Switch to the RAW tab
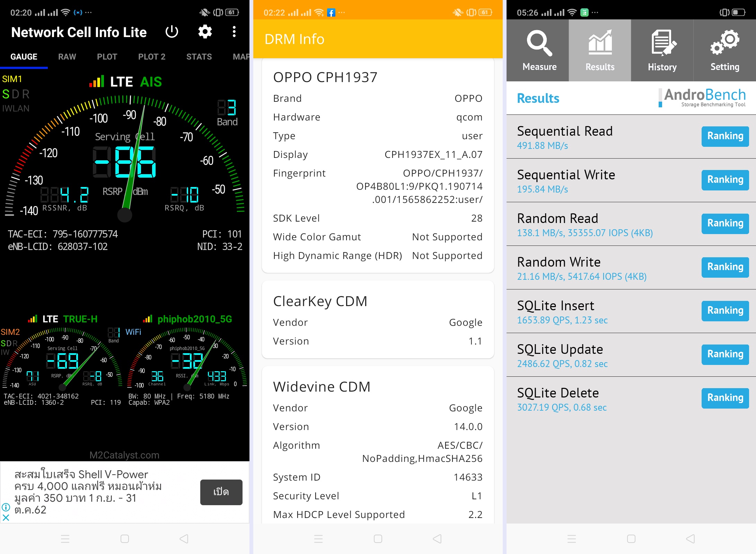 (x=67, y=57)
